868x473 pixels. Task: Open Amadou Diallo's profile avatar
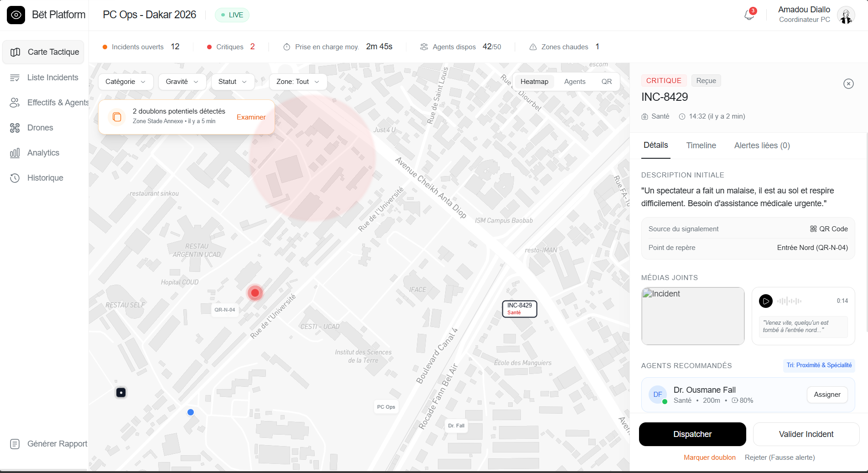coord(846,15)
